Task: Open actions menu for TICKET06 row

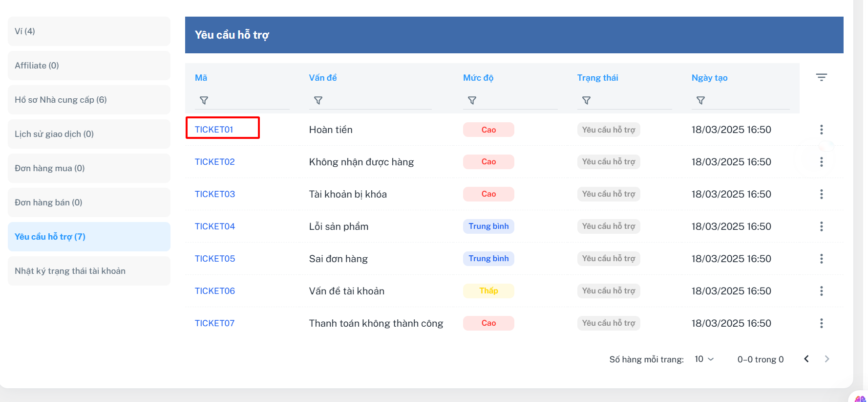Action: [821, 291]
